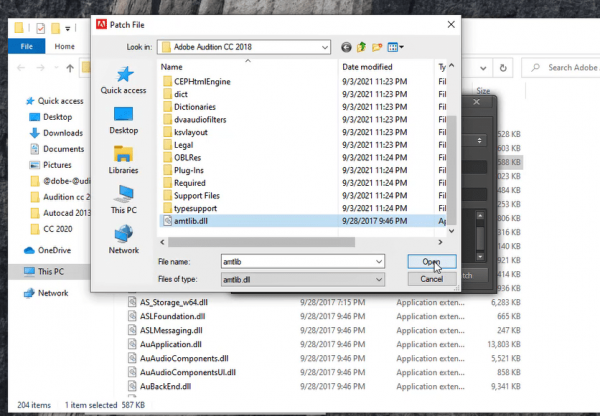This screenshot has width=600, height=416.
Task: Create a new folder via dialog toolbar icon
Action: point(377,46)
